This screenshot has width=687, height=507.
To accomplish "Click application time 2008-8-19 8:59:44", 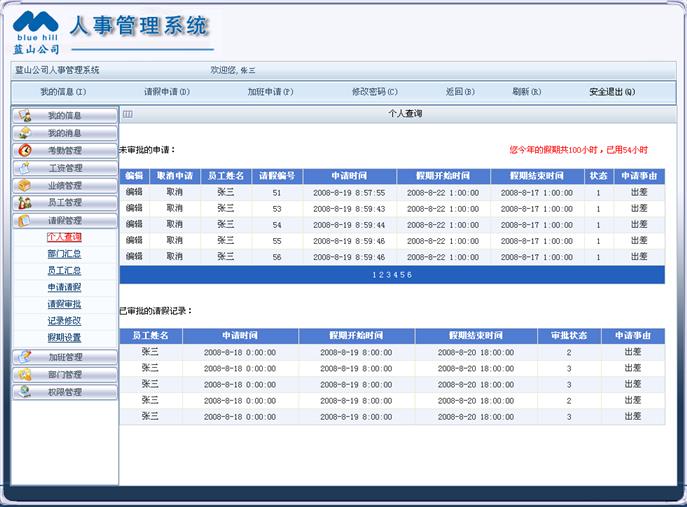I will click(349, 225).
